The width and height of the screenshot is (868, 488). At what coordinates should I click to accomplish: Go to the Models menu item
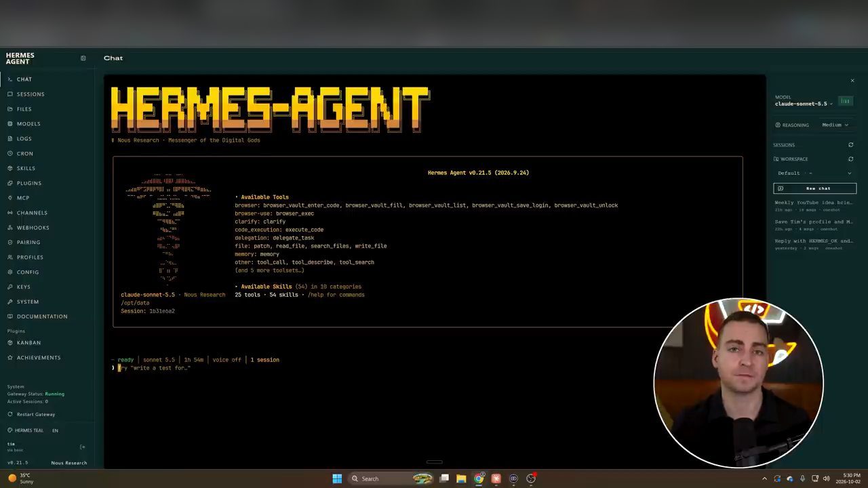click(x=28, y=124)
